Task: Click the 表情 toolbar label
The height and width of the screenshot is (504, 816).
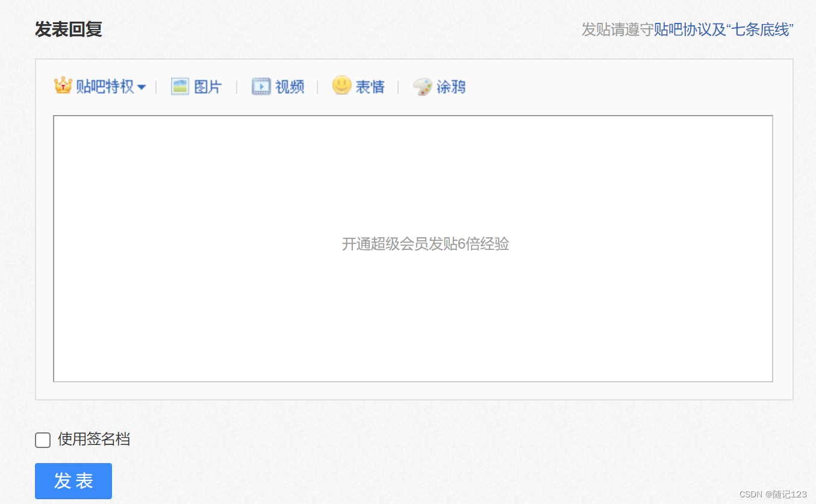Action: [370, 87]
